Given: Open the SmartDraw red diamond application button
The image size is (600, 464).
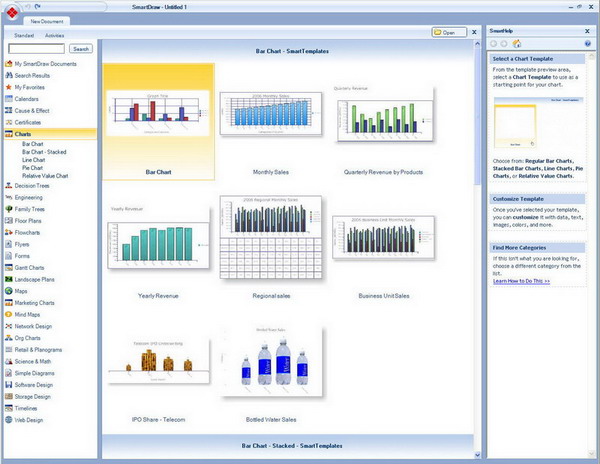Looking at the screenshot, I should [x=12, y=12].
